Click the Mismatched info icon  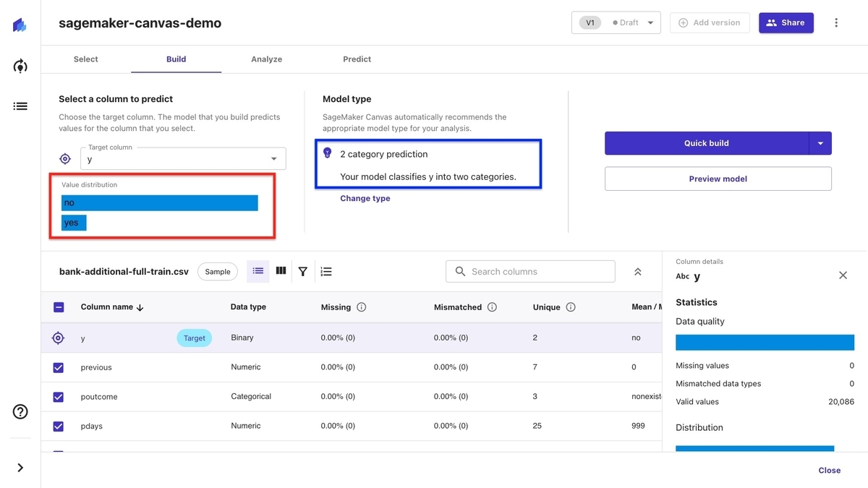click(492, 307)
